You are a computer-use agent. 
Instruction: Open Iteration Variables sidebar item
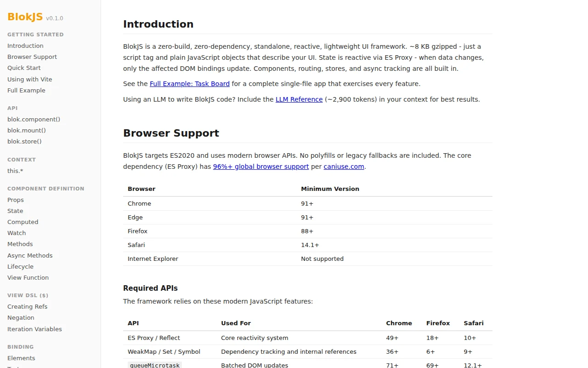(x=34, y=329)
